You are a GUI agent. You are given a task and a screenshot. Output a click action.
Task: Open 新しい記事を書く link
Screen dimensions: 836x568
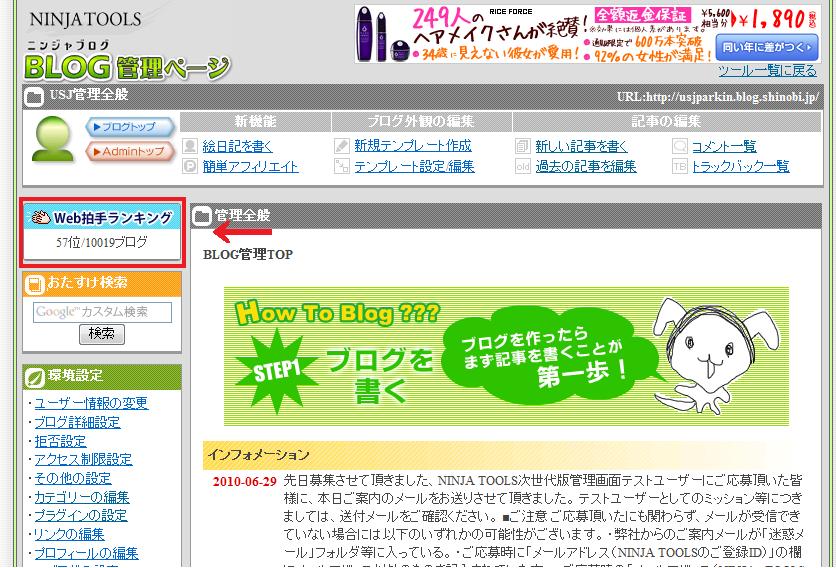coord(581,146)
